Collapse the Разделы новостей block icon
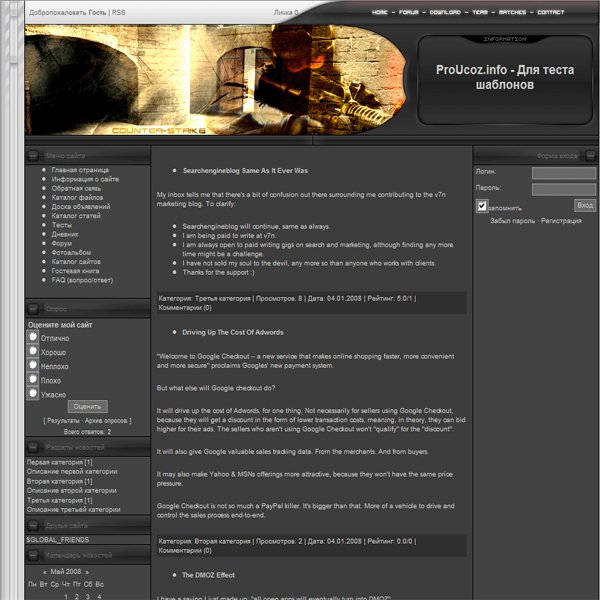This screenshot has height=600, width=600. click(x=33, y=448)
